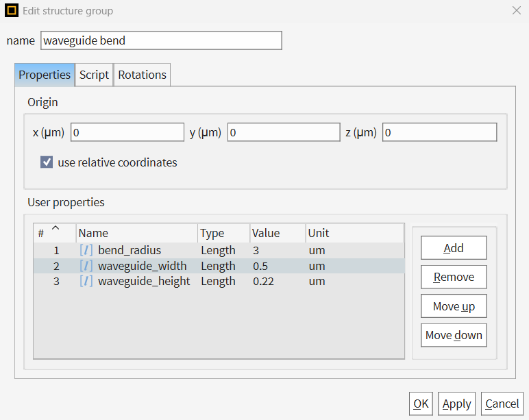The height and width of the screenshot is (420, 529).
Task: Click row number 2 in the table
Action: coord(56,266)
